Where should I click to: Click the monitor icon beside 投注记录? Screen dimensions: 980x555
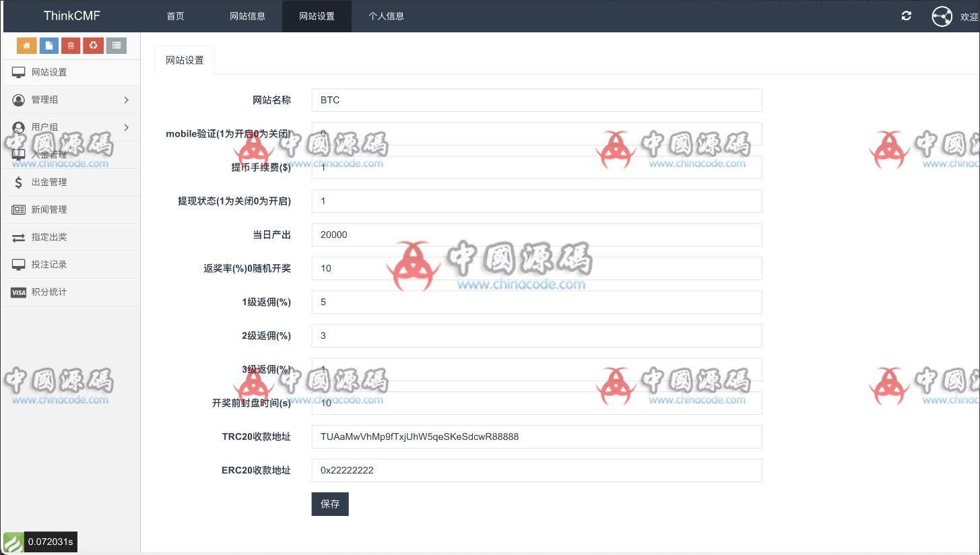(18, 265)
